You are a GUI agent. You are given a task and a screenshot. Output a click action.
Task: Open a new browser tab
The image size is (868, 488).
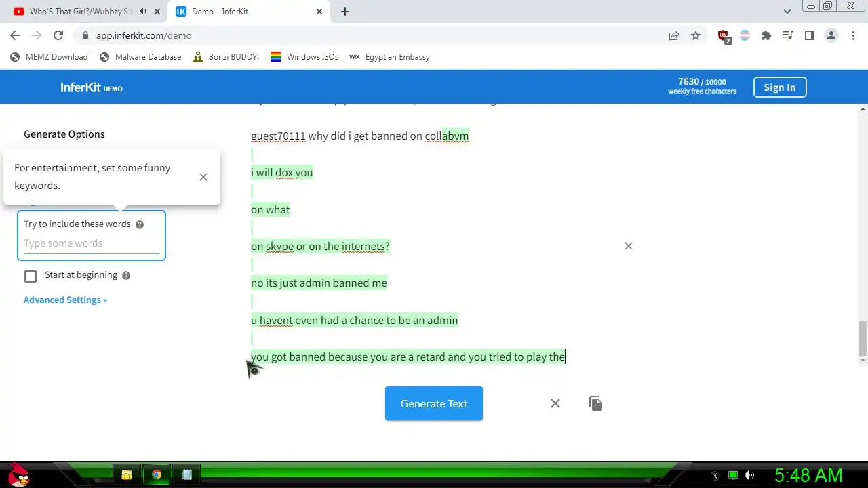(345, 12)
